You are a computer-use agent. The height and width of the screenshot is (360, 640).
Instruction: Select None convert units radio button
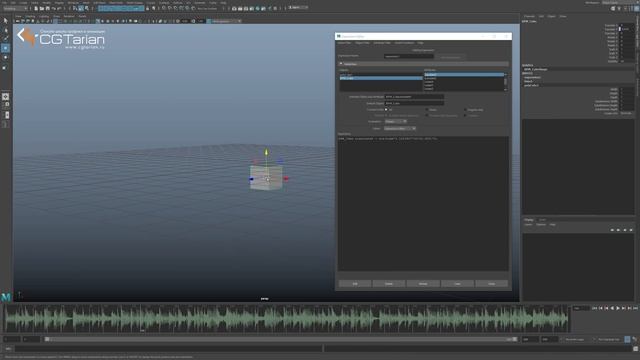[x=427, y=109]
